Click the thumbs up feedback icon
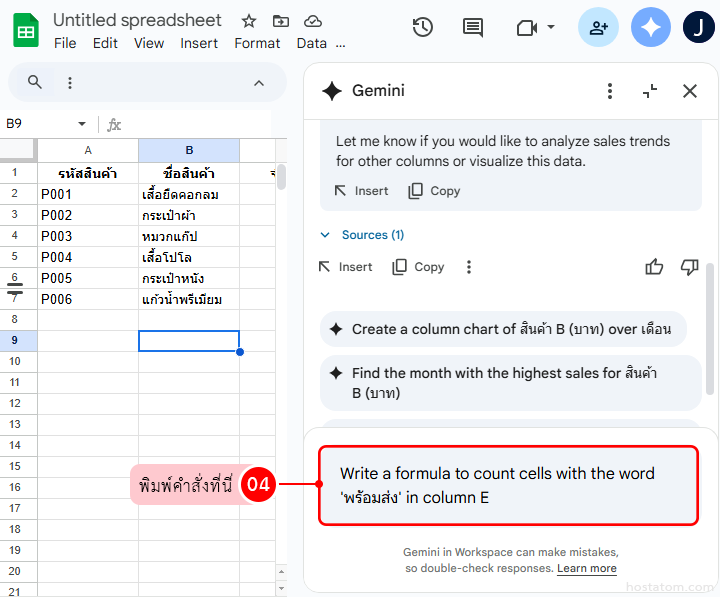The width and height of the screenshot is (720, 597). (x=654, y=267)
